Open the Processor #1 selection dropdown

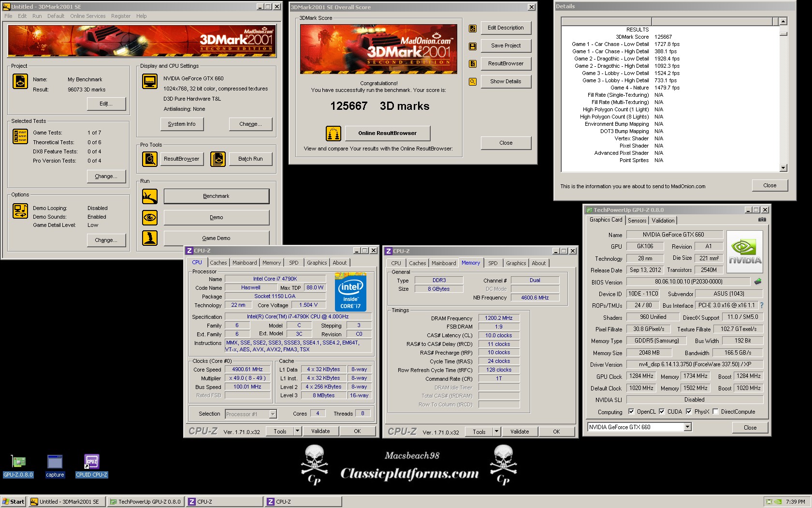tap(273, 414)
